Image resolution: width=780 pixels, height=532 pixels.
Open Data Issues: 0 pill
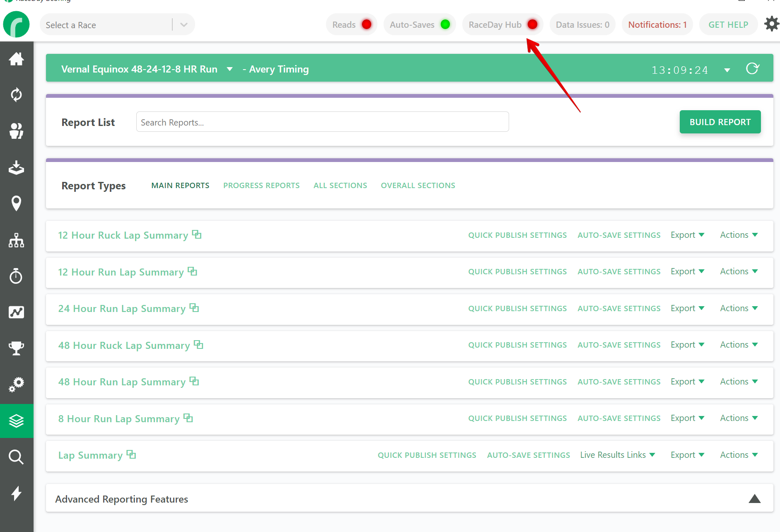pyautogui.click(x=582, y=24)
